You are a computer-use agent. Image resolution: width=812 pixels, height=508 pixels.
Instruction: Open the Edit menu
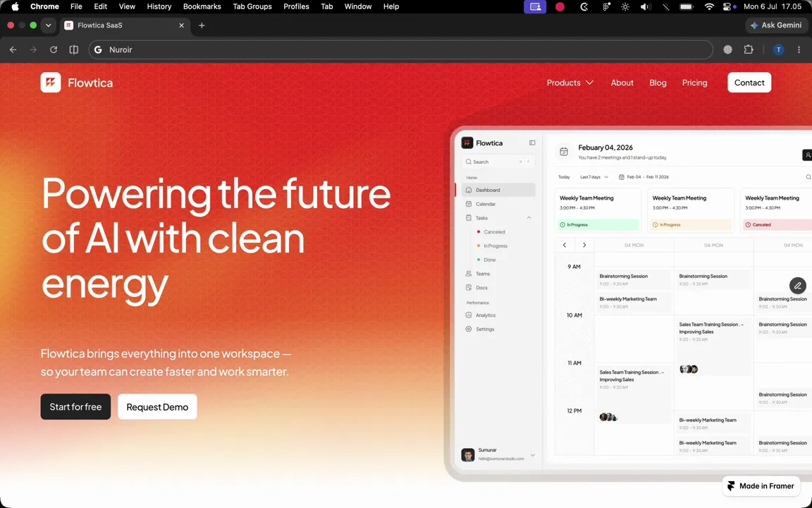coord(101,7)
